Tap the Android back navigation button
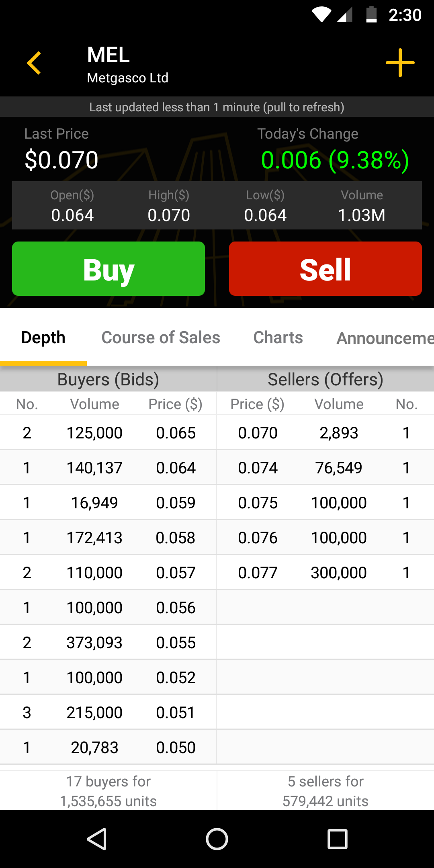 pos(97,839)
